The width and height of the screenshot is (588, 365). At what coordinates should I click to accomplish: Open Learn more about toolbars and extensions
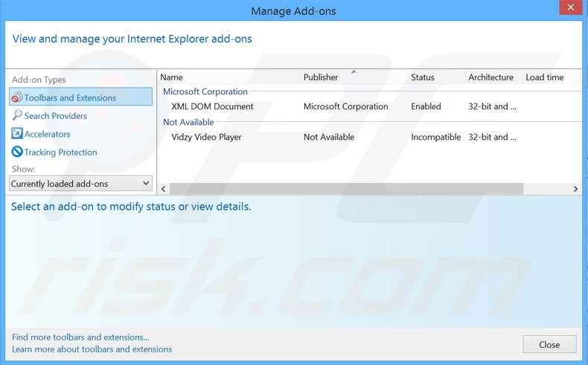[x=92, y=349]
